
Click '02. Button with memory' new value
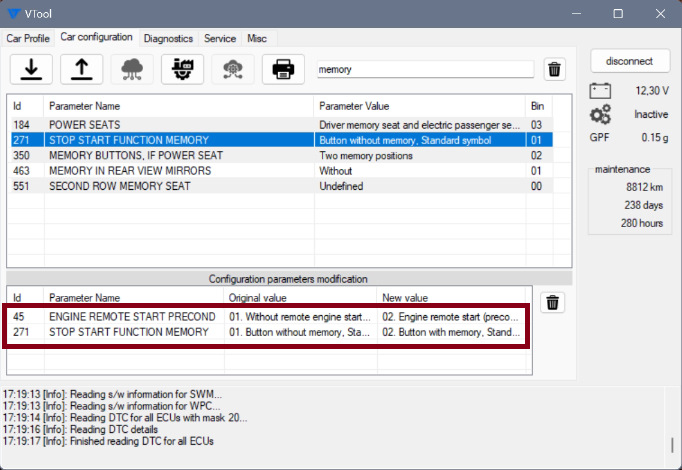click(x=451, y=332)
